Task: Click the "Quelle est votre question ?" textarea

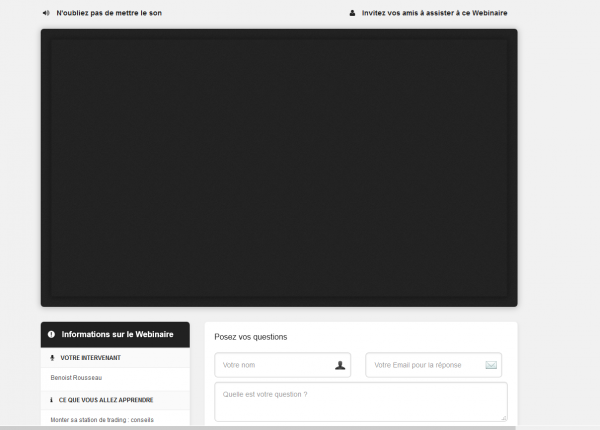Action: (x=361, y=402)
